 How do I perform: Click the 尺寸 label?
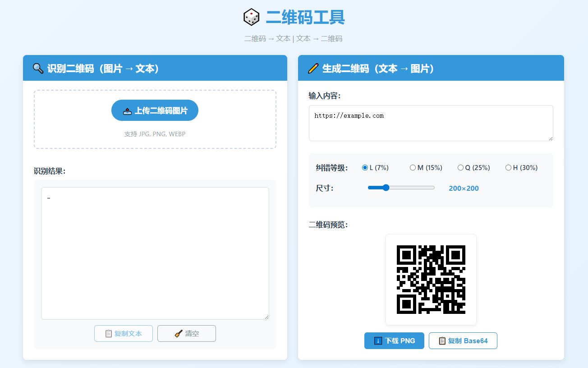(325, 188)
